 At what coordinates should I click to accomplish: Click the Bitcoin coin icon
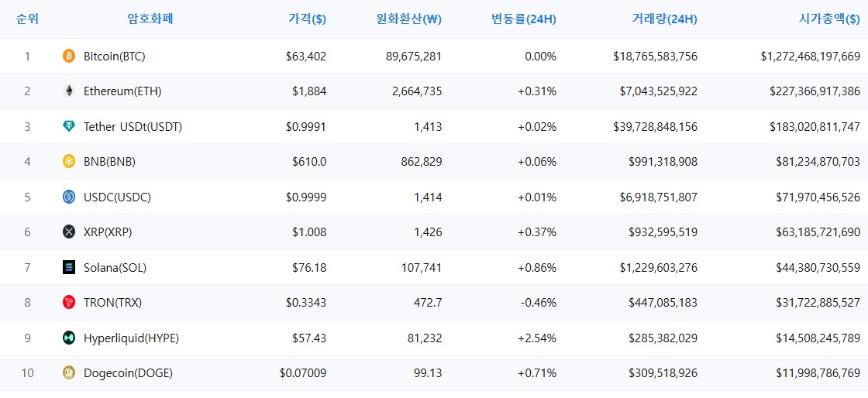(x=69, y=56)
